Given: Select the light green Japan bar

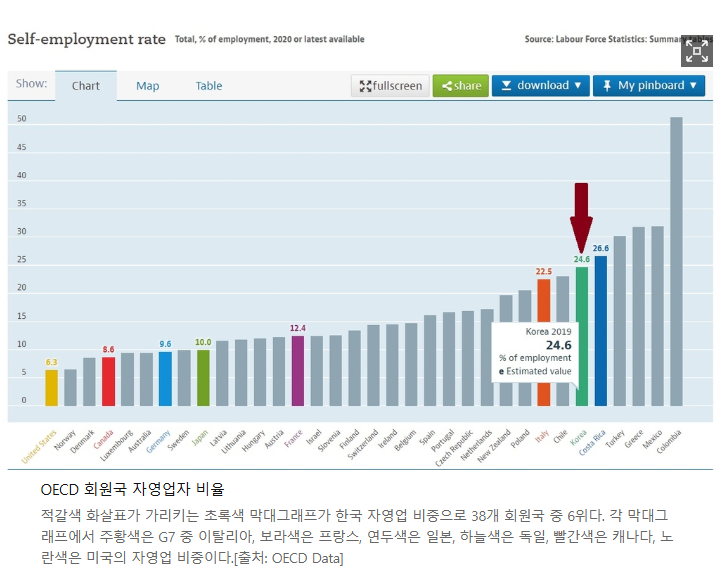Looking at the screenshot, I should point(203,378).
